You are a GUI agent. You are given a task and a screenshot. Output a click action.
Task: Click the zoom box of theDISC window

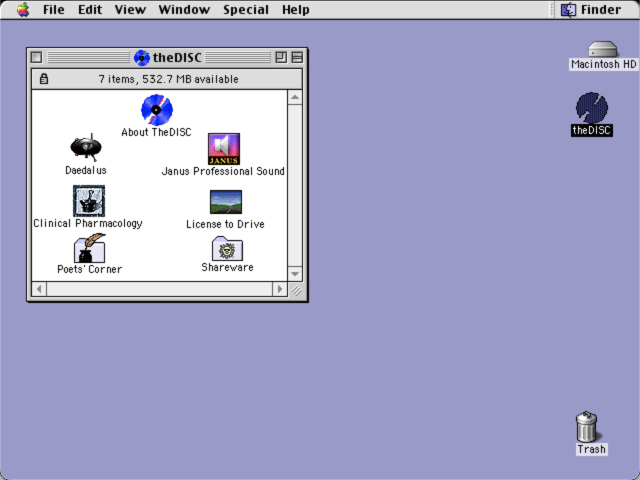(x=281, y=58)
